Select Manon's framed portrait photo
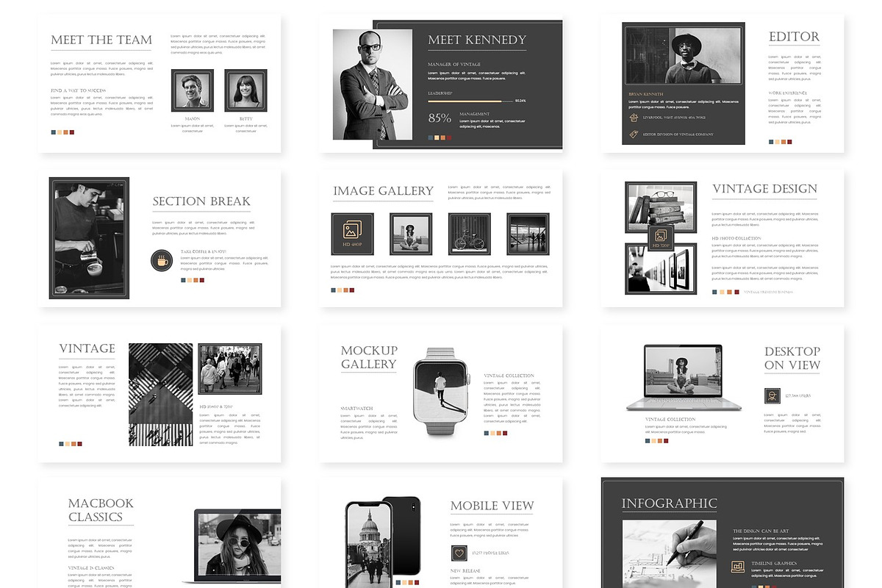The height and width of the screenshot is (588, 882). [x=193, y=91]
